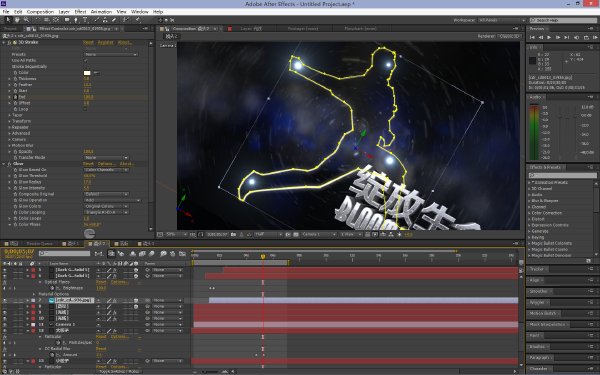Toggle the Loop checkbox in 3D Stroke

pyautogui.click(x=85, y=109)
